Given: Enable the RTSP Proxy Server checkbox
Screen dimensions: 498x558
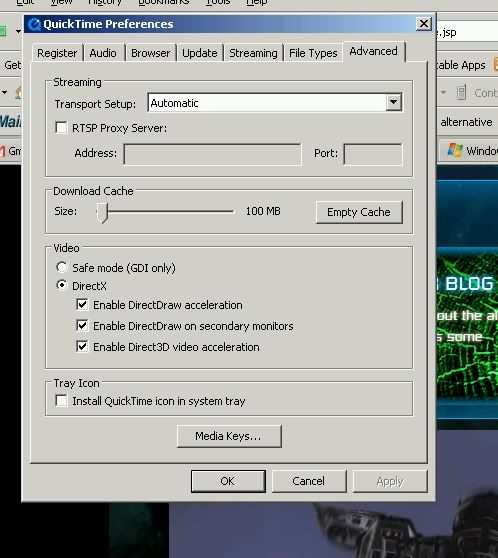Looking at the screenshot, I should 61,128.
